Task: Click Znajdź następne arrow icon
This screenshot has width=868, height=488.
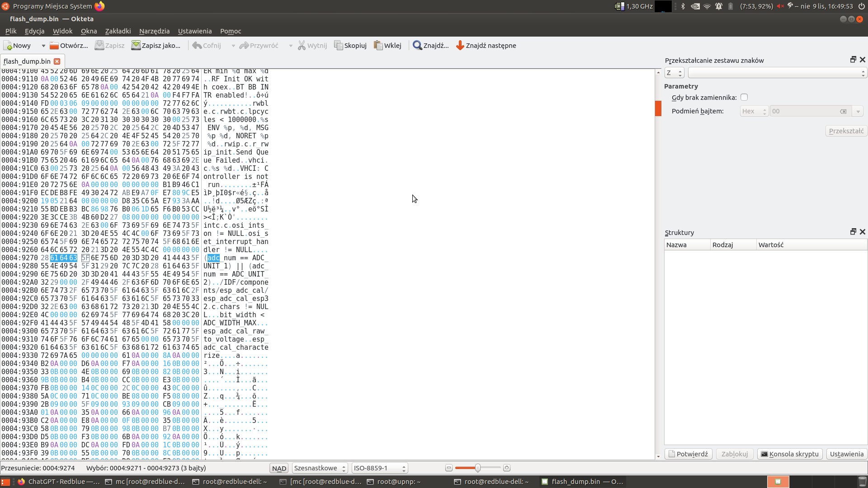Action: [x=460, y=46]
